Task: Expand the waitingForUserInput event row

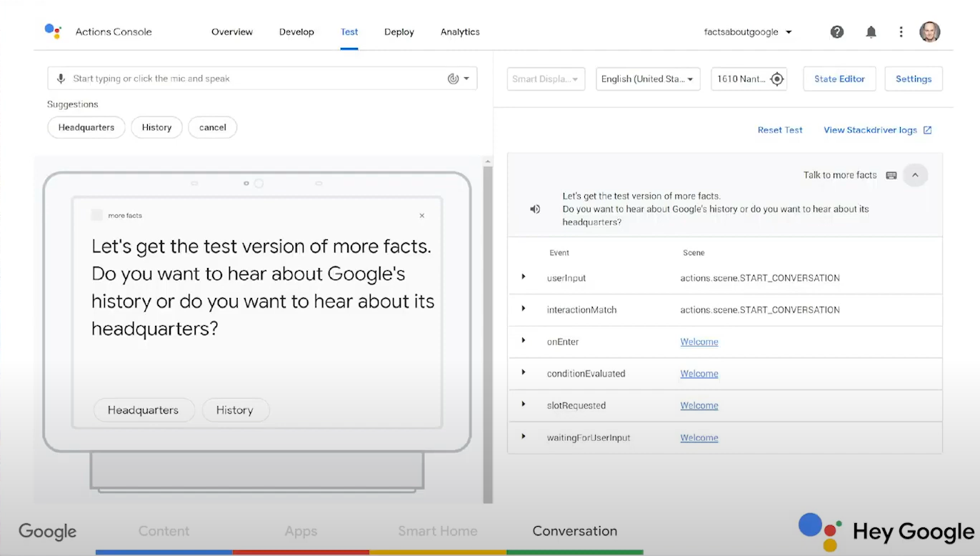Action: [524, 437]
